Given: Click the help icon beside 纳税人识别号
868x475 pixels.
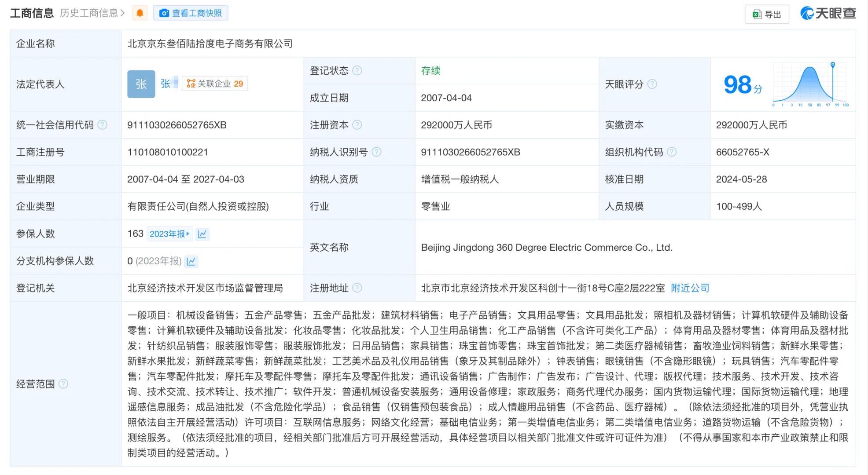Looking at the screenshot, I should tap(377, 152).
